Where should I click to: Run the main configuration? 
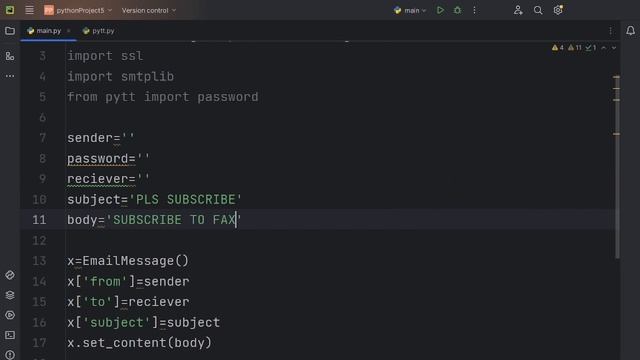pyautogui.click(x=440, y=10)
